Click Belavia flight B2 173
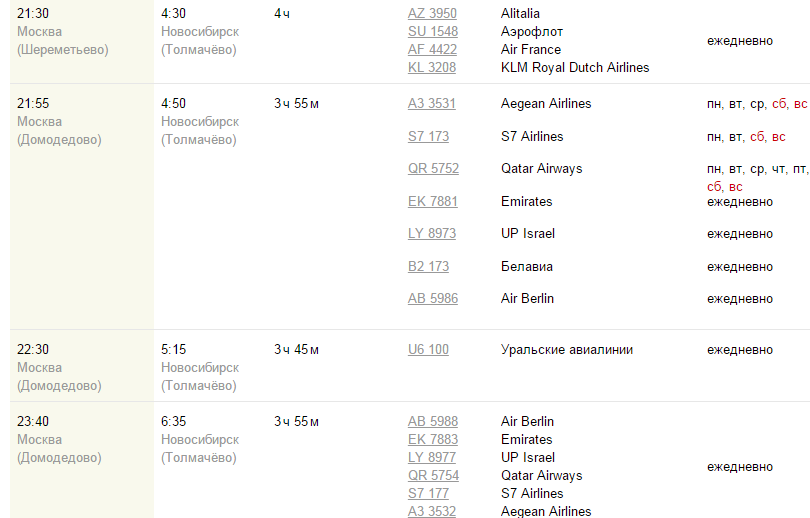The image size is (810, 518). (428, 267)
